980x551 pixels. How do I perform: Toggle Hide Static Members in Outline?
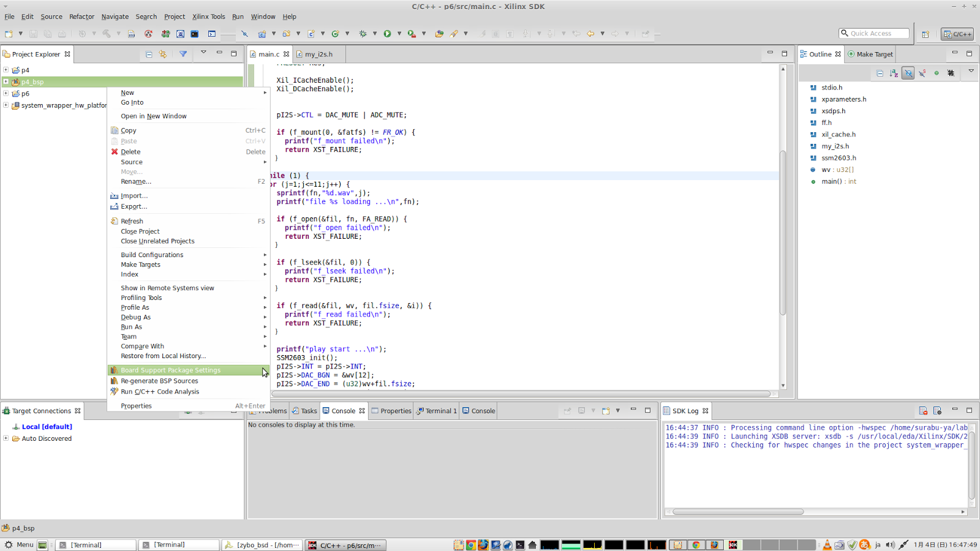click(922, 73)
